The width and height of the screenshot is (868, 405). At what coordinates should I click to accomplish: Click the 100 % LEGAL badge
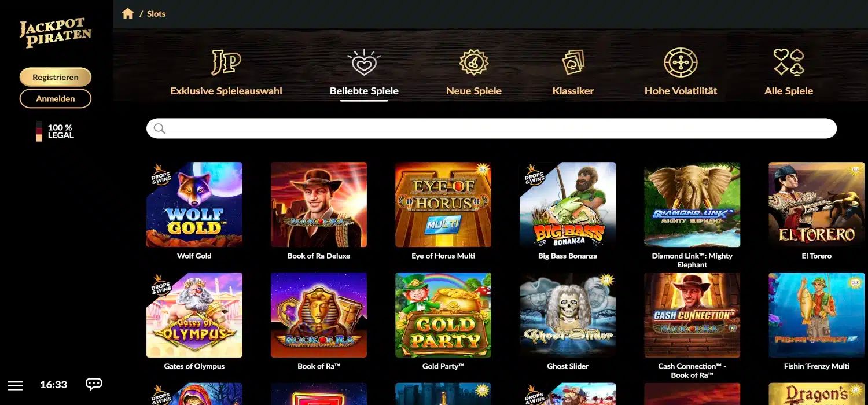pyautogui.click(x=56, y=131)
